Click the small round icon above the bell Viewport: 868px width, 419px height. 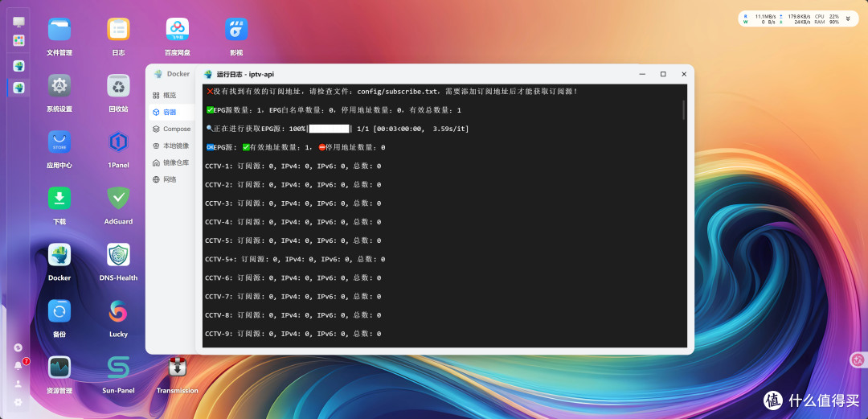pos(18,347)
